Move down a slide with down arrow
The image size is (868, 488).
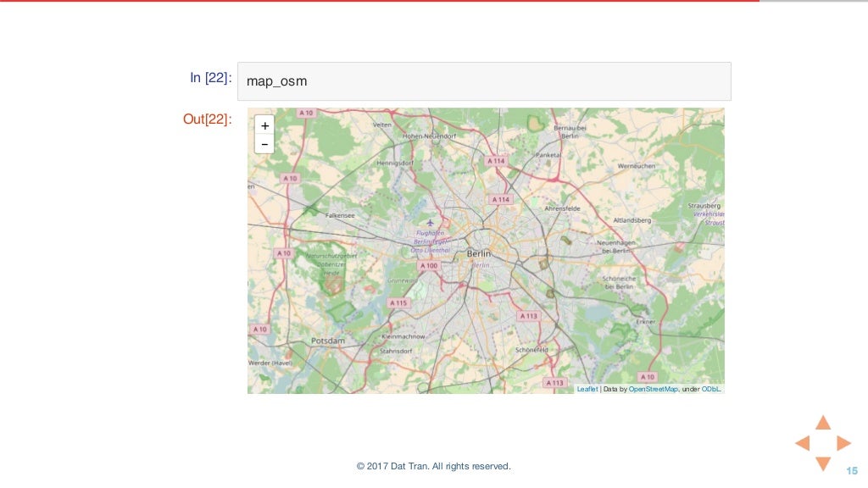pos(823,463)
